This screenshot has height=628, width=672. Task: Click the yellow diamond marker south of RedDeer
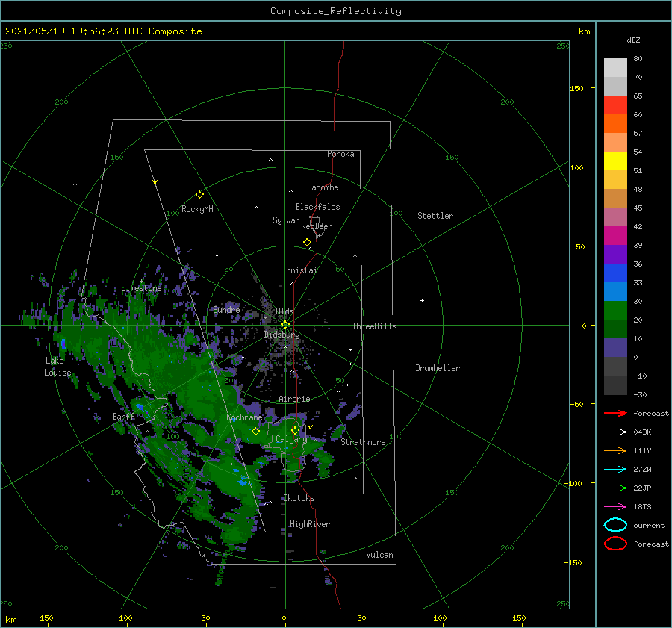pyautogui.click(x=307, y=242)
